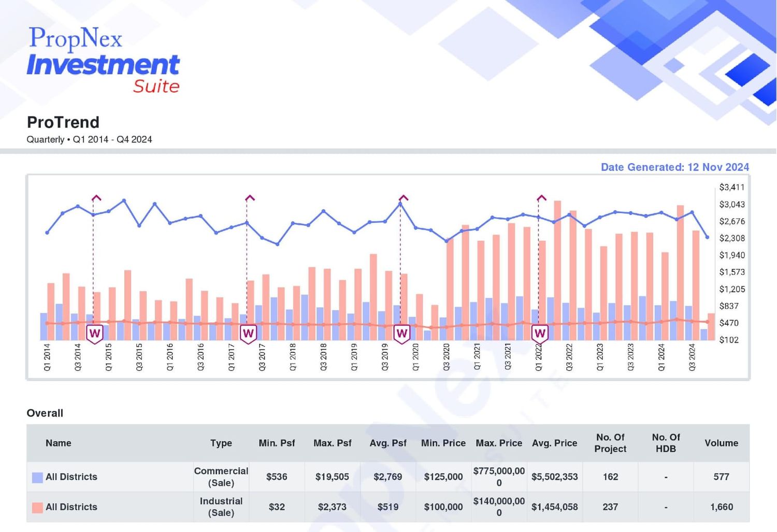This screenshot has width=777, height=532.
Task: Click the purple caret above the Q3 2019 line
Action: 404,198
